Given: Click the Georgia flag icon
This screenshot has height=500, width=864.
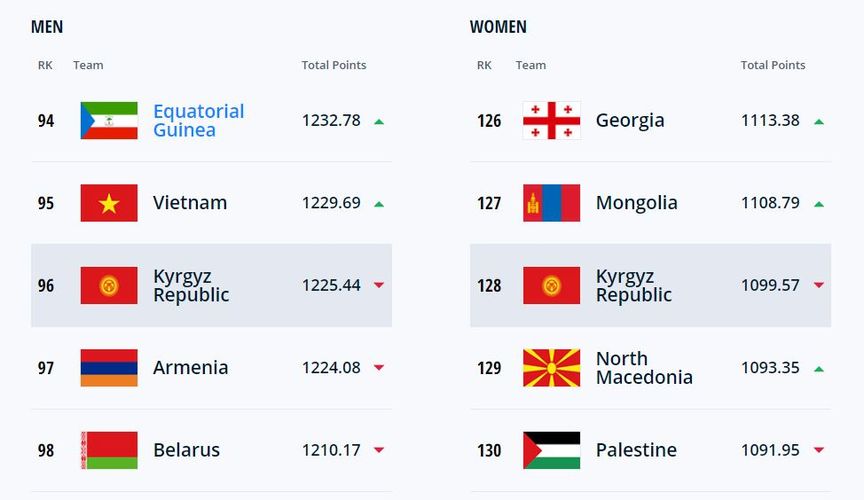Looking at the screenshot, I should pyautogui.click(x=551, y=121).
